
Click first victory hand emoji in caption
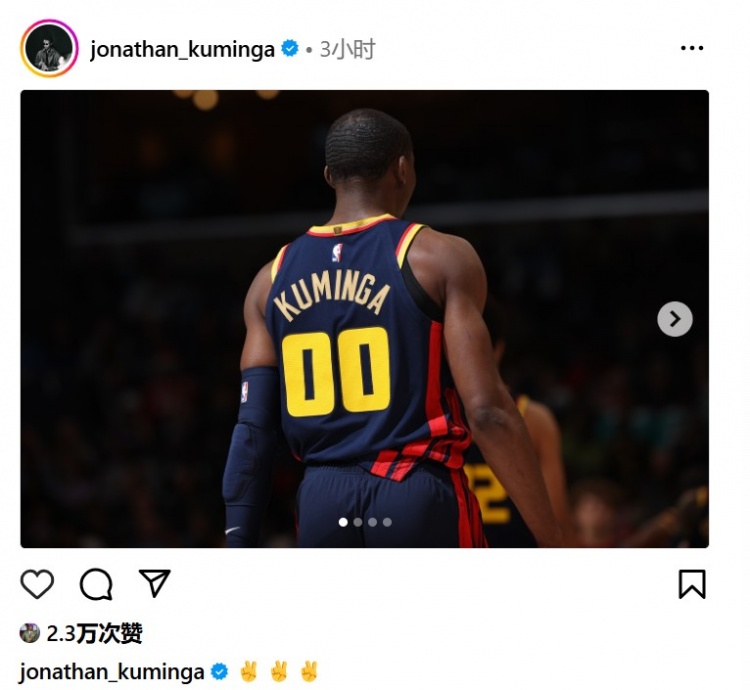tap(248, 671)
